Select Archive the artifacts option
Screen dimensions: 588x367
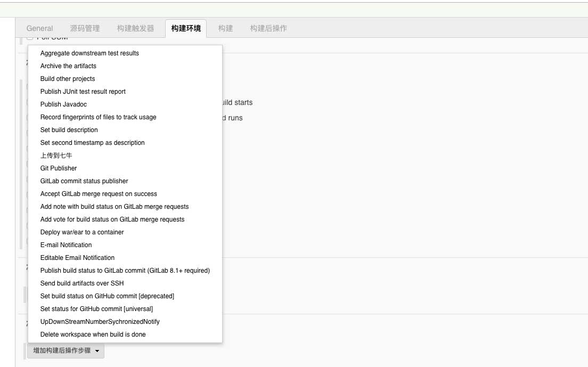pyautogui.click(x=68, y=66)
